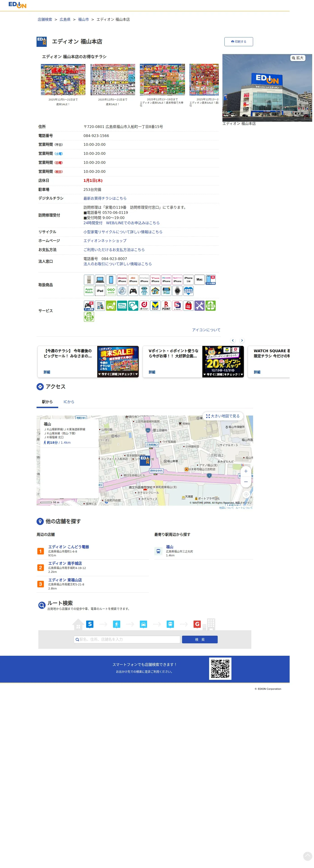Image resolution: width=314 pixels, height=868 pixels.
Task: Click the laptop computer product icon
Action: [100, 279]
